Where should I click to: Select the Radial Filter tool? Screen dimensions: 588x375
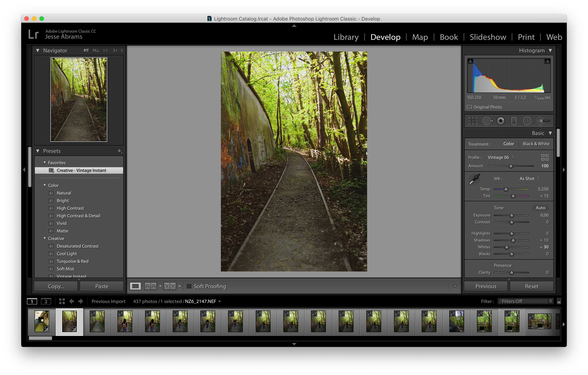(x=527, y=121)
